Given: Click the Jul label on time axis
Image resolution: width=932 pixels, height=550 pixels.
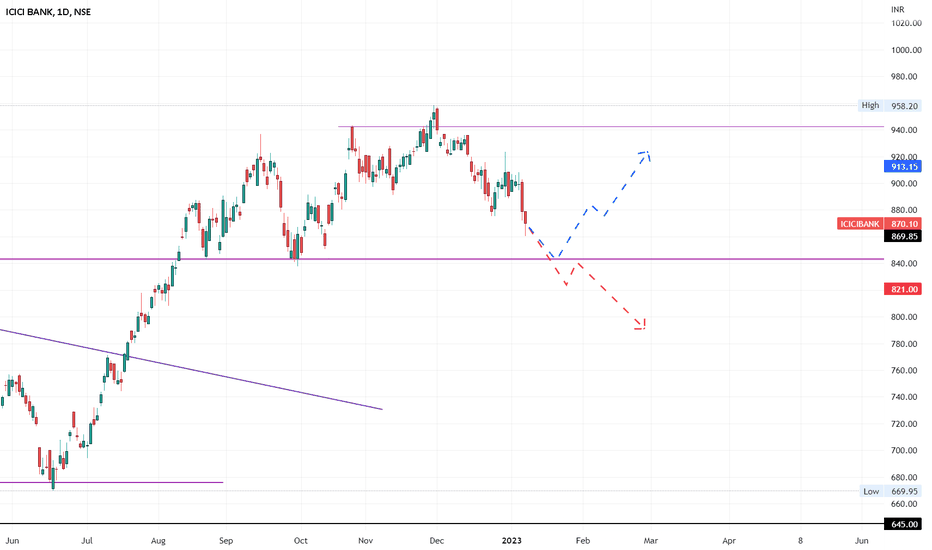Looking at the screenshot, I should tap(87, 541).
